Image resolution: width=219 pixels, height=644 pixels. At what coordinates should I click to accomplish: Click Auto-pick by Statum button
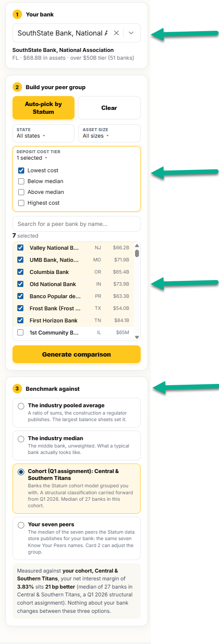(43, 108)
